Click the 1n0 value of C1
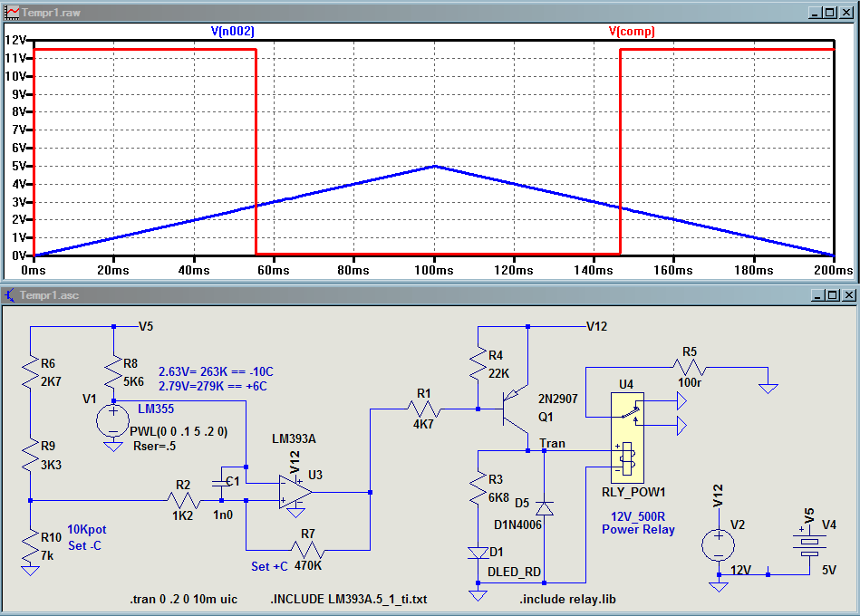Screen dimensions: 860x616 pos(223,515)
